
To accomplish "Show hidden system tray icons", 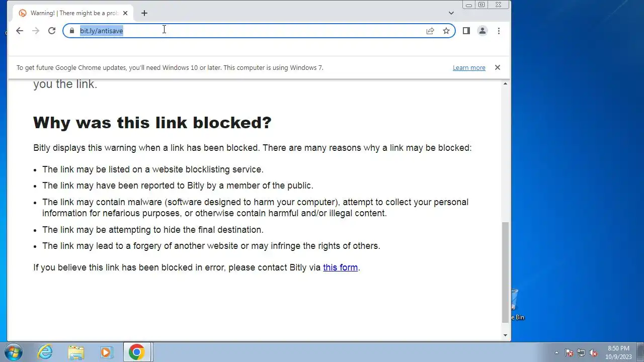I will click(556, 352).
